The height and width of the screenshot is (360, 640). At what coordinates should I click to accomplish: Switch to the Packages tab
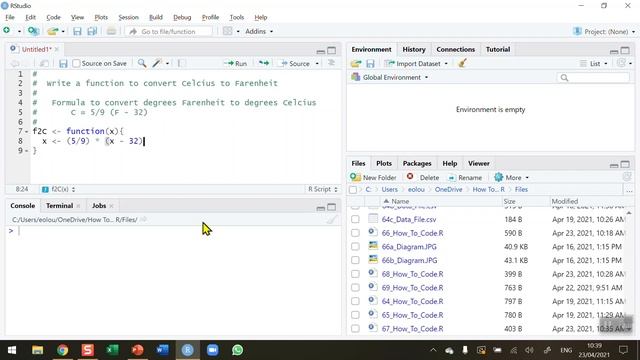pyautogui.click(x=417, y=163)
